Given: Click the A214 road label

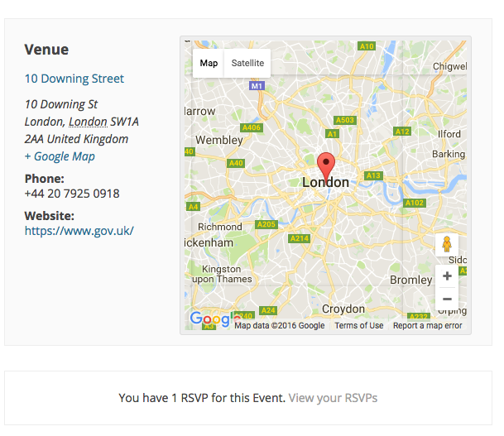Looking at the screenshot, I should tap(299, 238).
